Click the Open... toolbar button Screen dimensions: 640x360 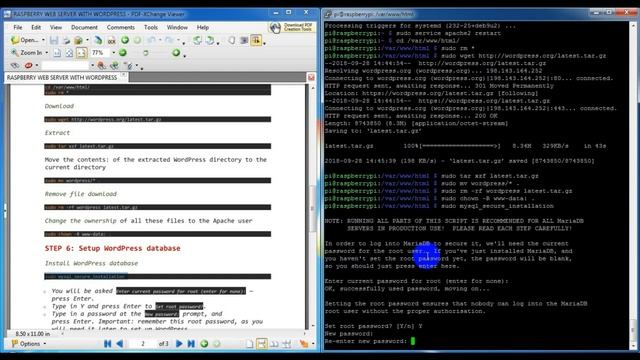click(x=24, y=40)
